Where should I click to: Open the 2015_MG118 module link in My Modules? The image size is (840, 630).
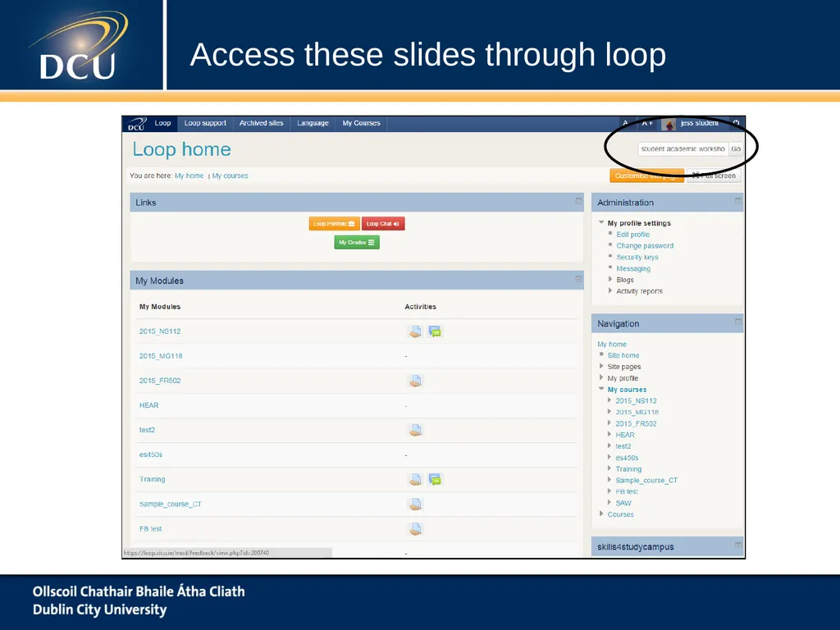(161, 356)
